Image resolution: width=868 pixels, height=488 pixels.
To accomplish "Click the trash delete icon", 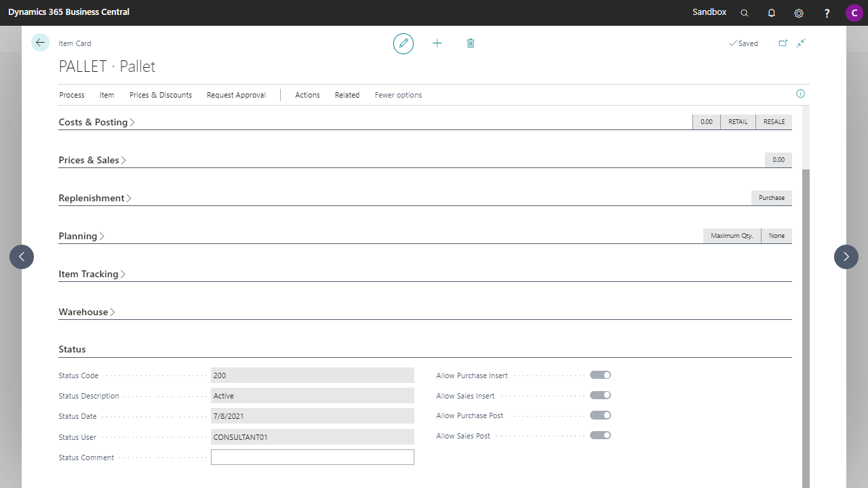I will [x=471, y=43].
